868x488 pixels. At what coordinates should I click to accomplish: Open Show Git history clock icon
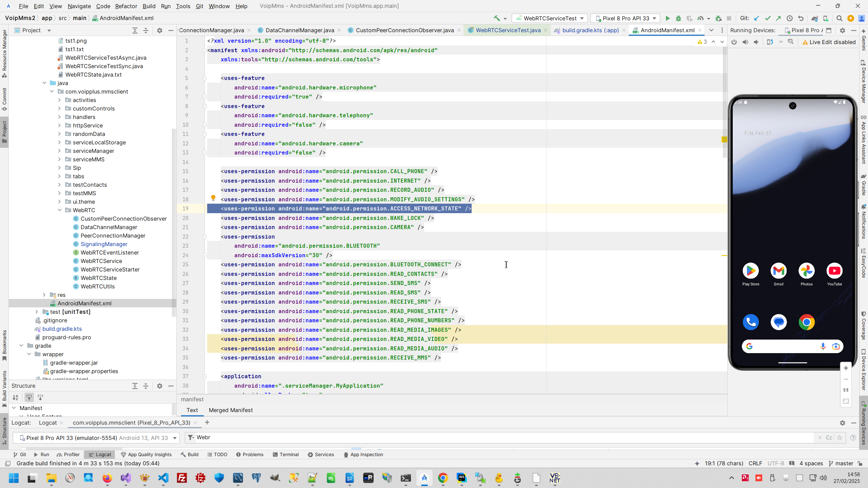click(789, 18)
